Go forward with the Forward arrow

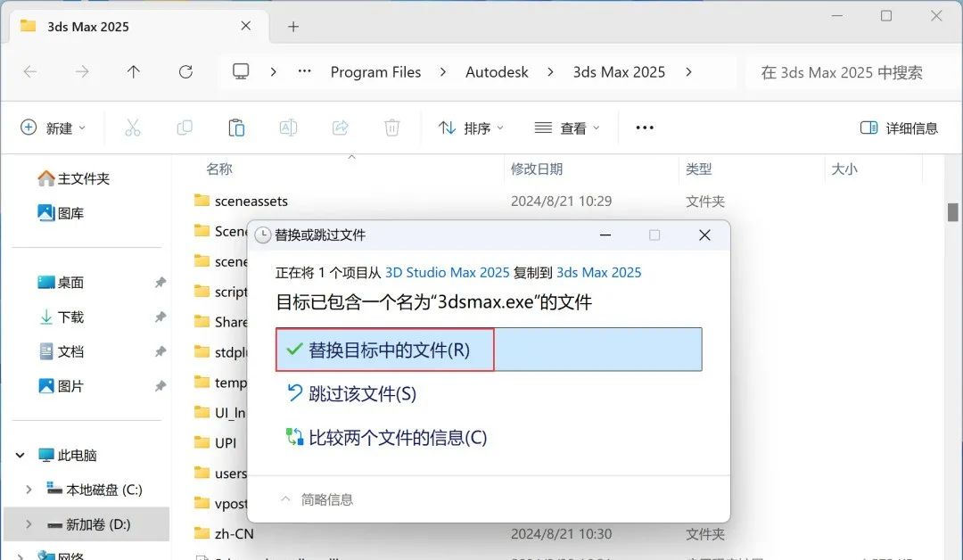click(x=82, y=72)
